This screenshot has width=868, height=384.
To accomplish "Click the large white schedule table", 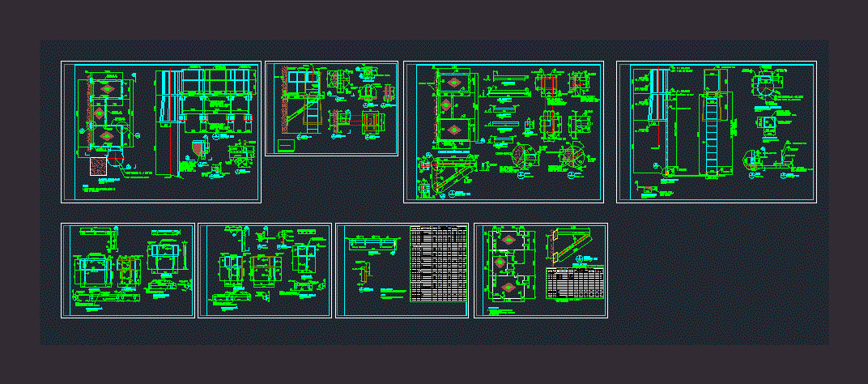I will pos(439,264).
